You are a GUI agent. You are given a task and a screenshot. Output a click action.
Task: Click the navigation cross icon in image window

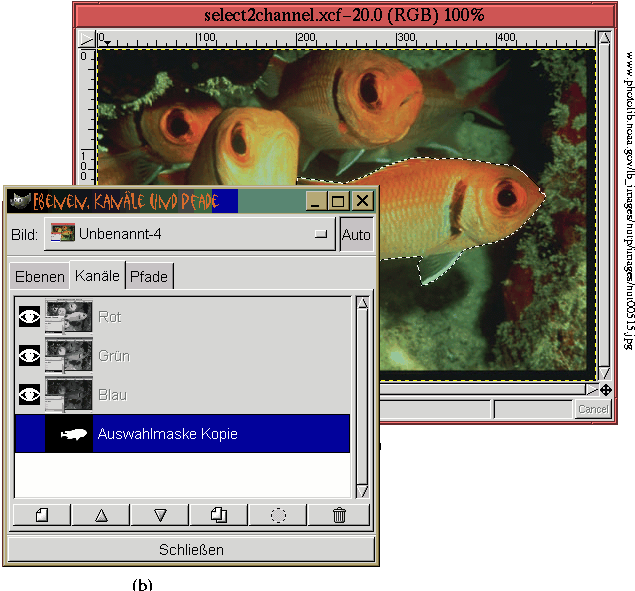605,389
